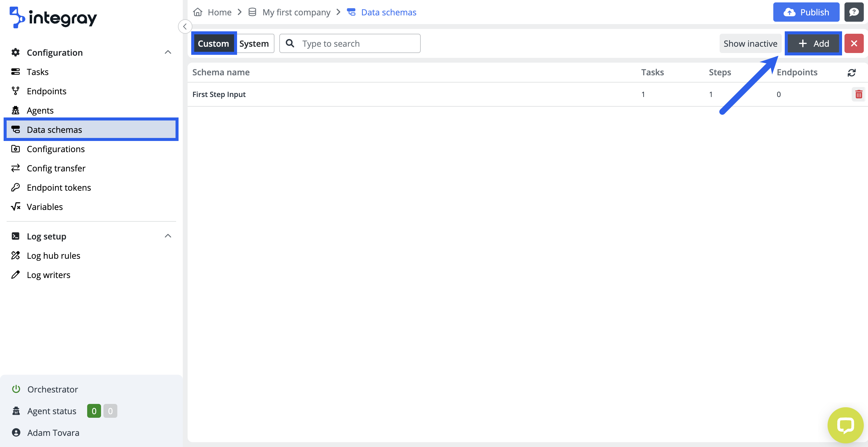
Task: Click the red close X button
Action: pyautogui.click(x=854, y=43)
